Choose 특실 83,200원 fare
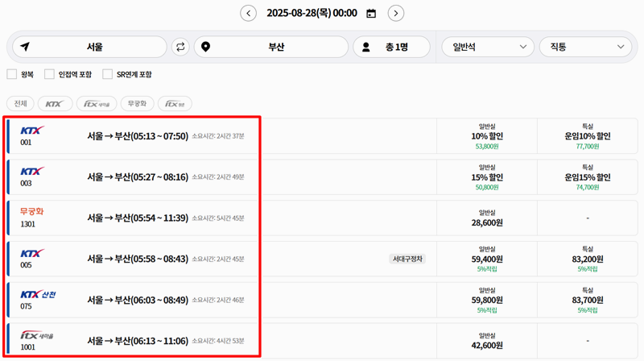 point(588,259)
